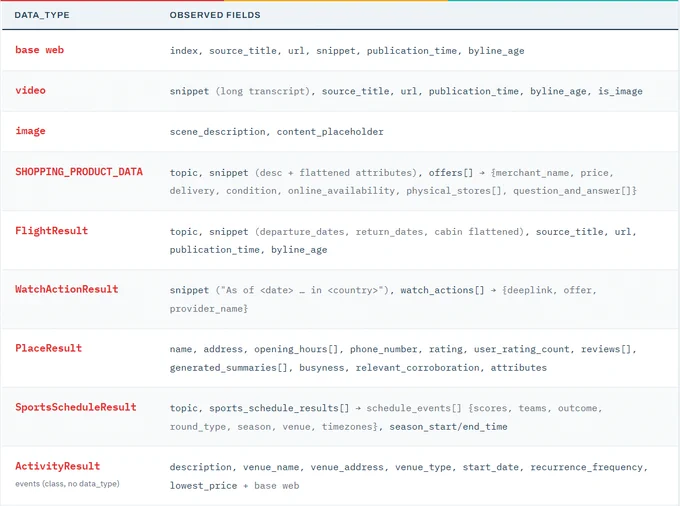Click 'publication_time, byline_age' in FlightResult row
This screenshot has width=680, height=506.
(x=248, y=250)
